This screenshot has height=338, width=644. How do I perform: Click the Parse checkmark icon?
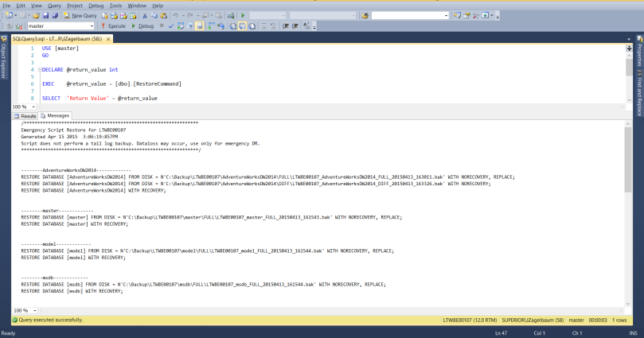171,25
